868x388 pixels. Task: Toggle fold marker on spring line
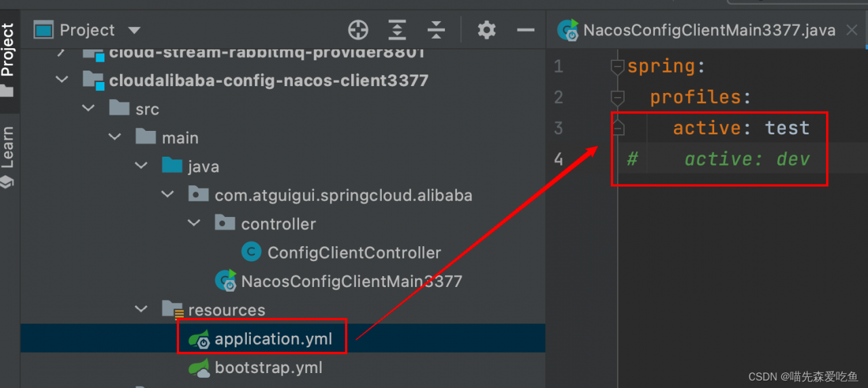click(x=617, y=66)
